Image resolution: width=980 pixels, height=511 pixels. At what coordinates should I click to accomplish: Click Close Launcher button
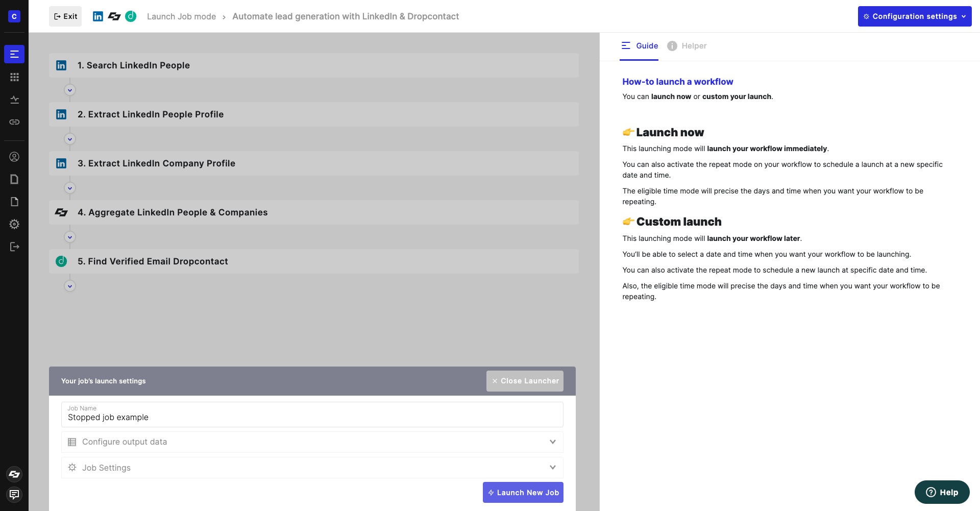click(525, 381)
